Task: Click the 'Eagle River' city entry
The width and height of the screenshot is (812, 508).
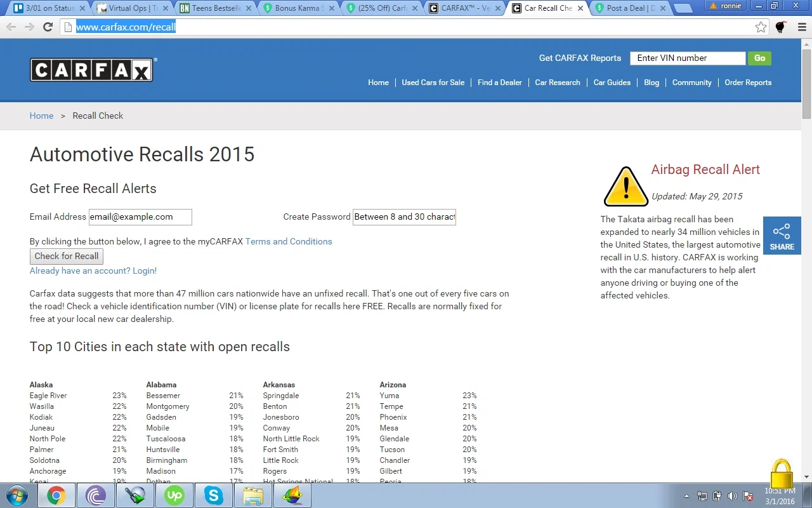Action: [48, 396]
